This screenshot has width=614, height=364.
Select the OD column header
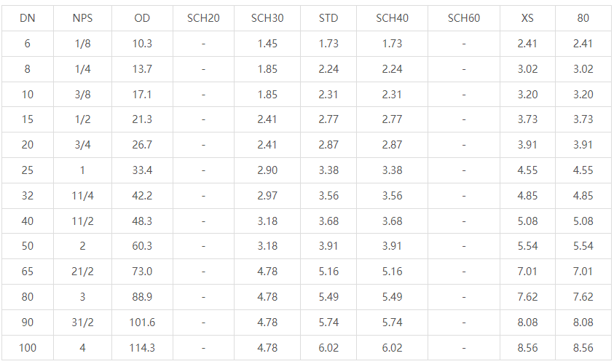pos(143,18)
